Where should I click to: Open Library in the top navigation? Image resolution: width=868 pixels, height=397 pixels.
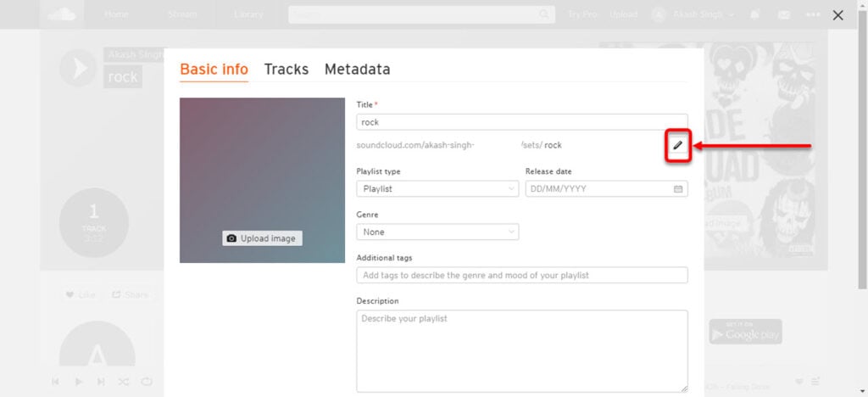pyautogui.click(x=248, y=14)
